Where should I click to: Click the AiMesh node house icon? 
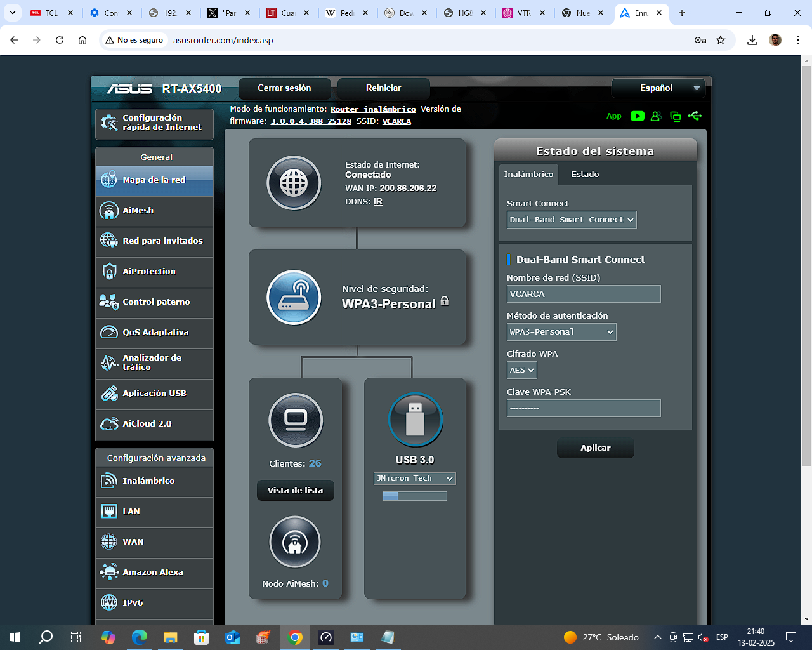tap(295, 542)
